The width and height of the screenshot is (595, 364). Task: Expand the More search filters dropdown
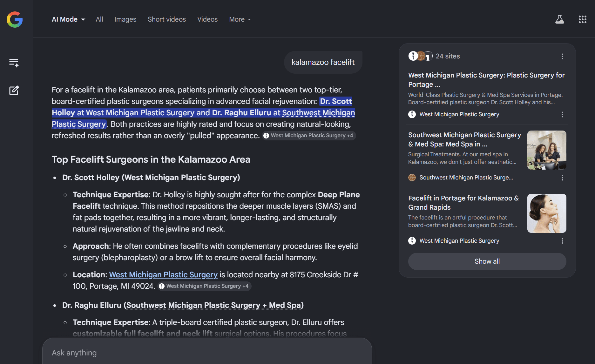pos(240,19)
